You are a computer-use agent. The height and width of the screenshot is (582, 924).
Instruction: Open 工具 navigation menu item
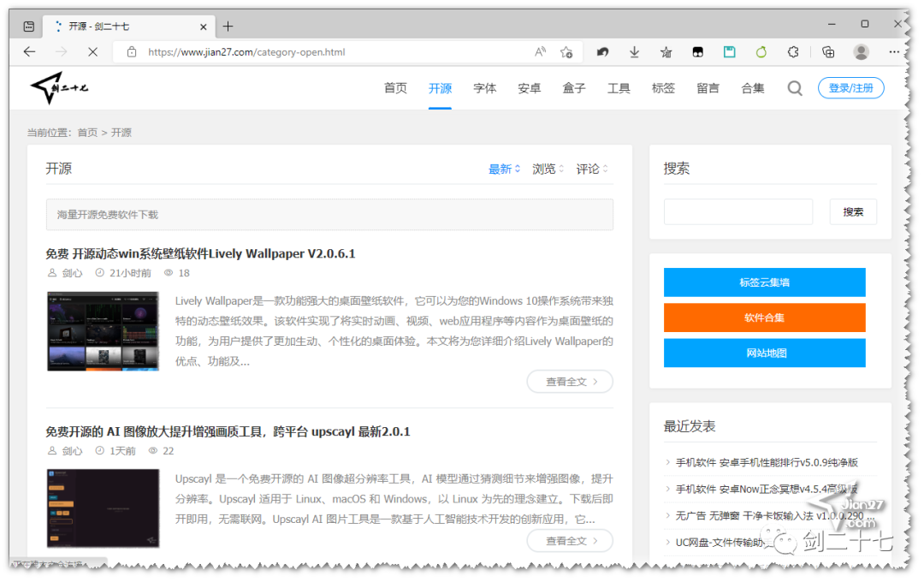(x=619, y=88)
